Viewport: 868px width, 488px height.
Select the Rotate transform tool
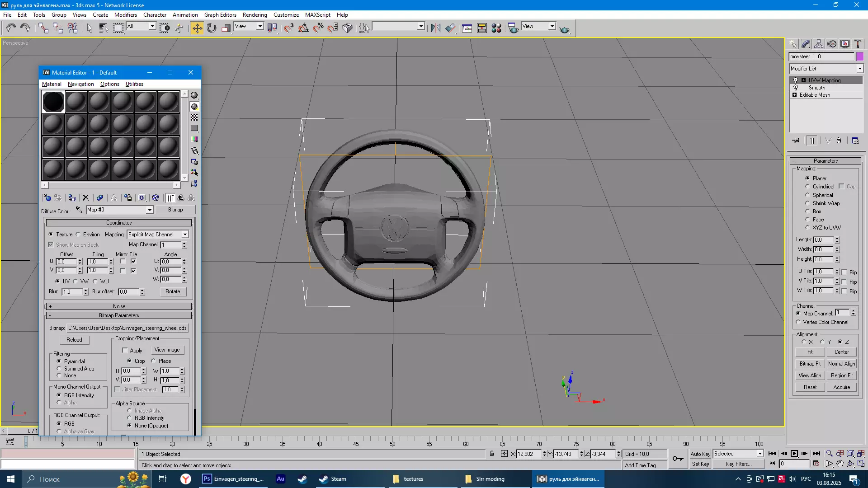tap(212, 28)
